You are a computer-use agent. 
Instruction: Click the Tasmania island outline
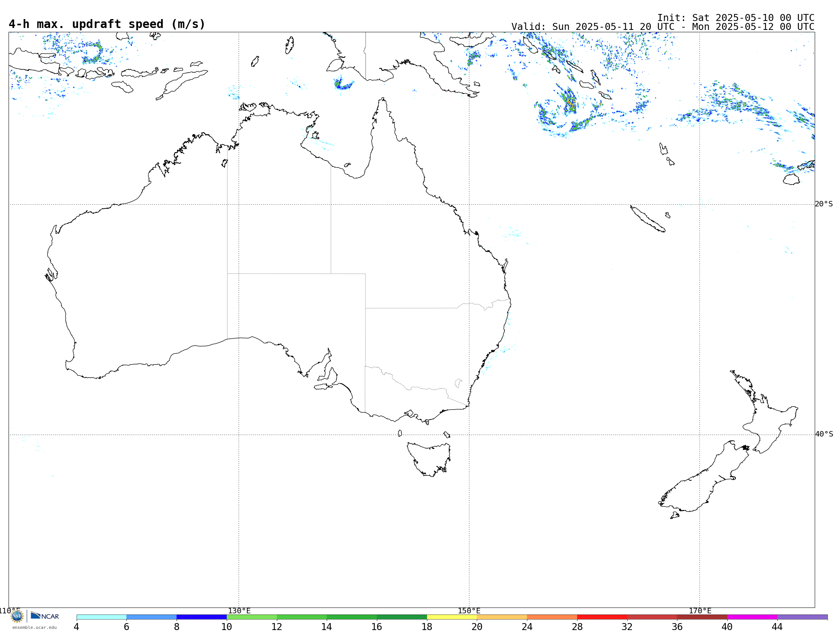click(x=429, y=459)
